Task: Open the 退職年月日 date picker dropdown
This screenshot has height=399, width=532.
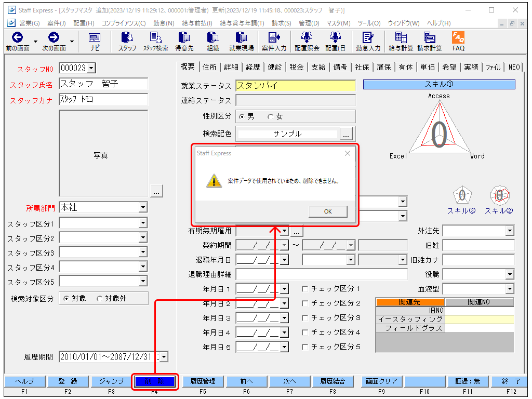Action: point(284,260)
